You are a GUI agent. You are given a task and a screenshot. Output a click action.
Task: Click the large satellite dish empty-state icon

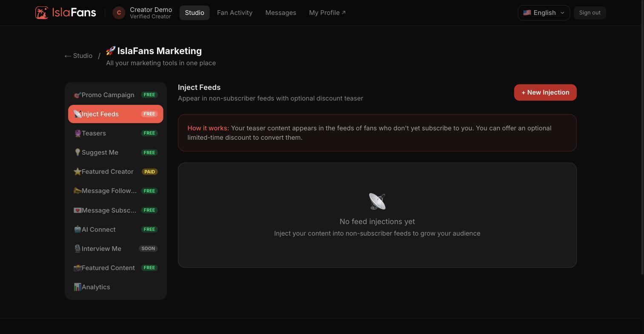377,202
